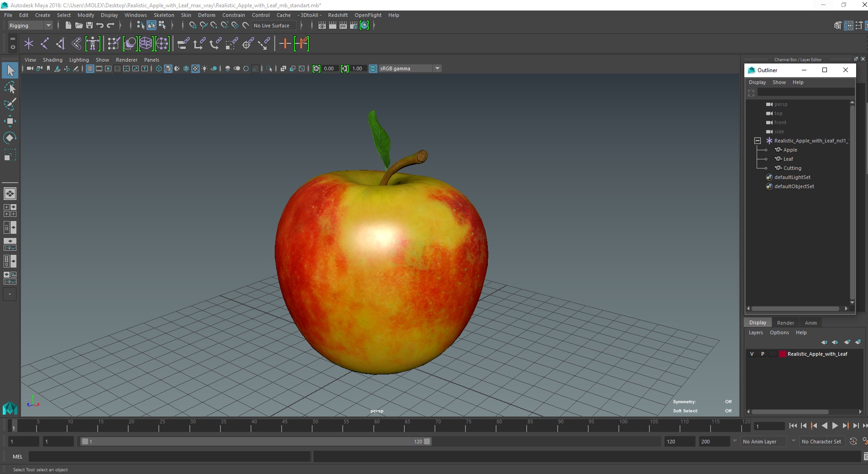Screen dimensions: 868x474
Task: Create a new empty display layer icon
Action: coord(847,342)
